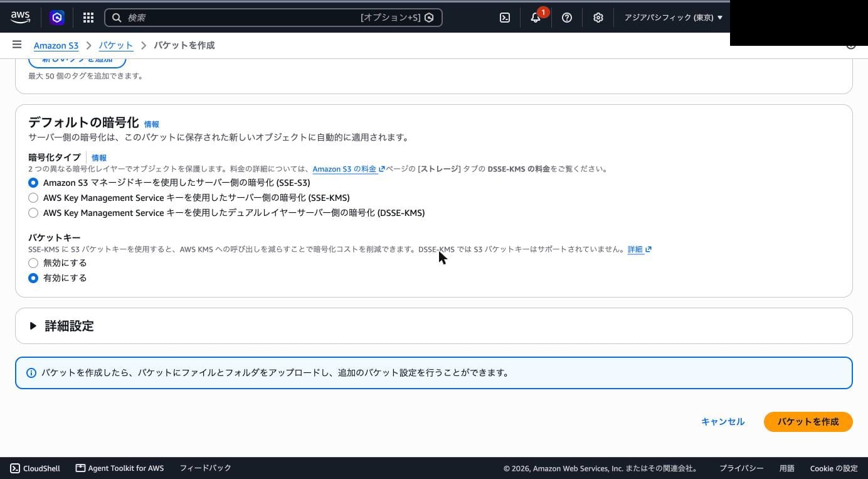Open the Amazon Q icon in the header
The image size is (868, 479).
57,18
